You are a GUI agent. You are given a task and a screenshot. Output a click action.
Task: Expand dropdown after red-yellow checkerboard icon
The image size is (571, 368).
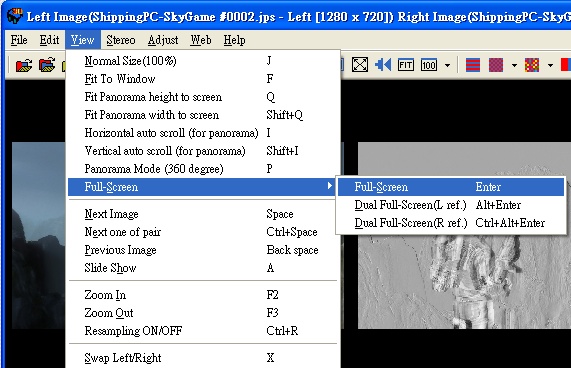[550, 66]
